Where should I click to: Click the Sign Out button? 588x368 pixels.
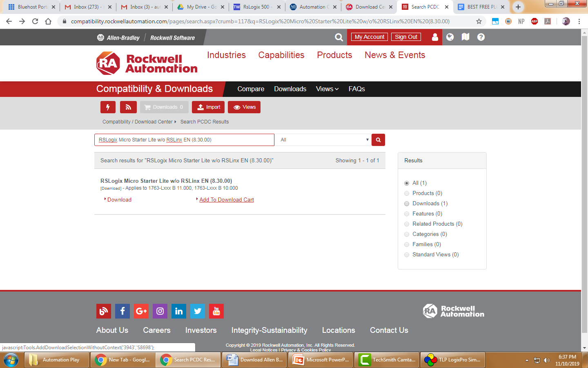[x=406, y=37]
